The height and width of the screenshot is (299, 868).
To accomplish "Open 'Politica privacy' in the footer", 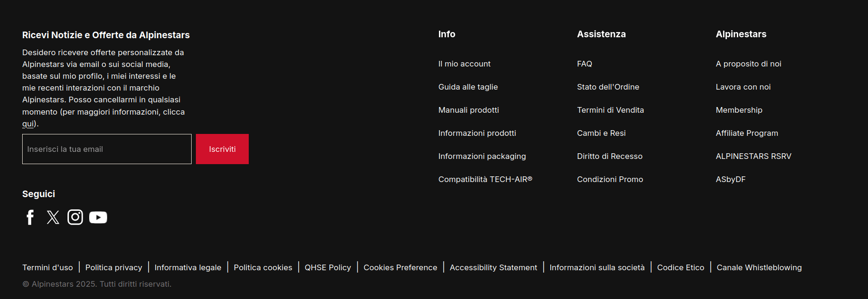I will tap(114, 267).
